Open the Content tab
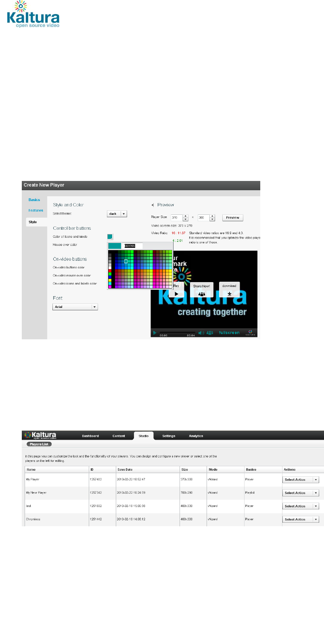Image resolution: width=324 pixels, height=644 pixels. 119,436
